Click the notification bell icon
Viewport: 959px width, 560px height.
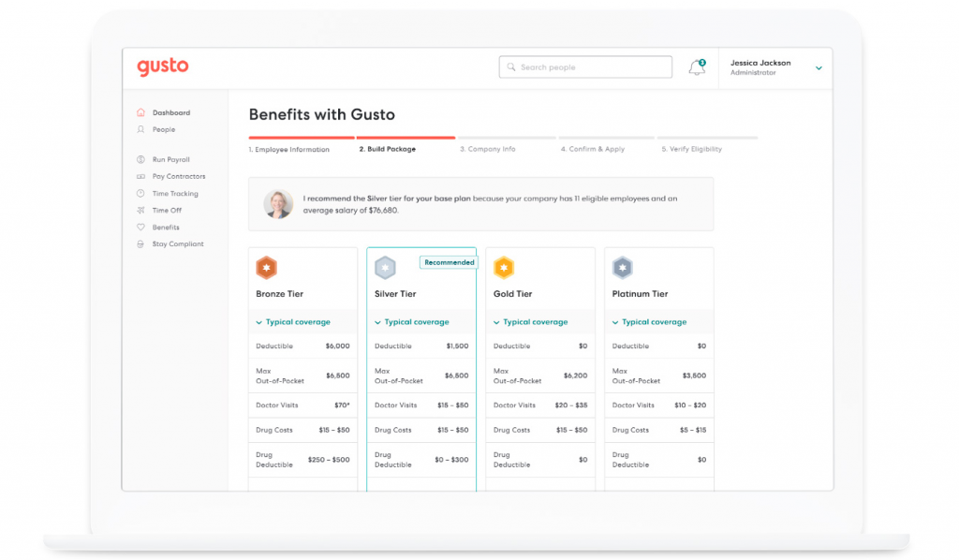point(696,68)
